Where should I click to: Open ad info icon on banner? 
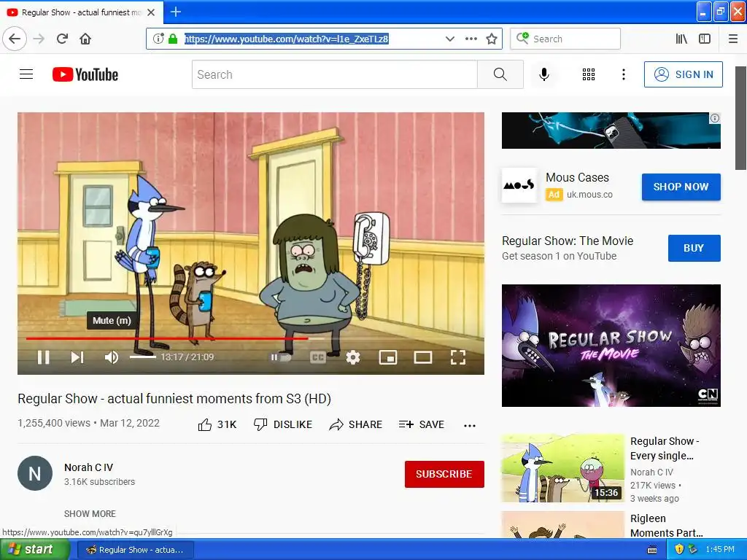coord(715,118)
